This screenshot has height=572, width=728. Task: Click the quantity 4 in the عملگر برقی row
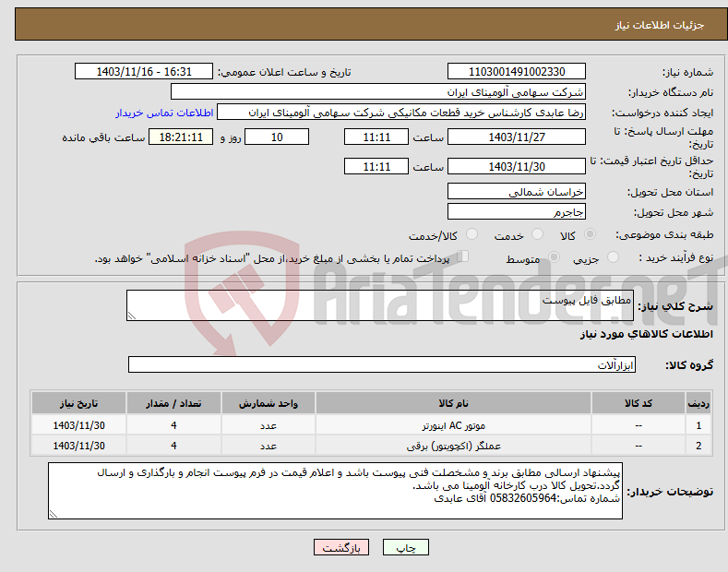coord(173,446)
